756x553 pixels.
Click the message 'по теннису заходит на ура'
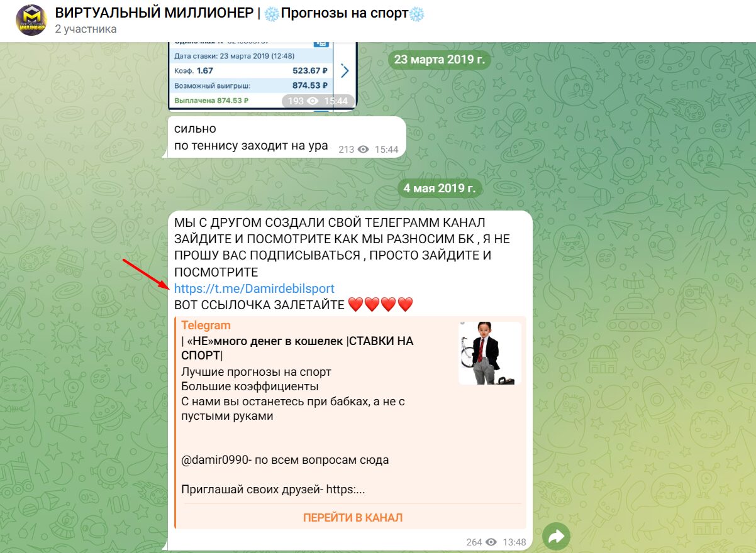pos(251,146)
